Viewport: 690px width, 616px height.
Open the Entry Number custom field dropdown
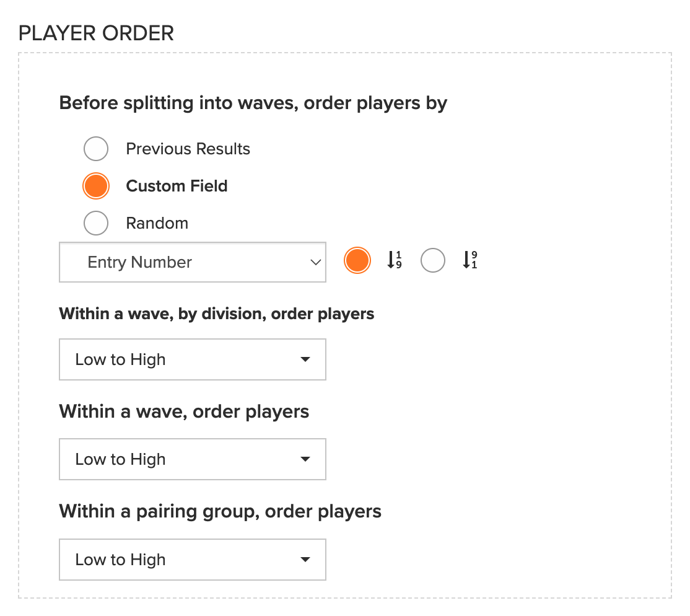193,262
